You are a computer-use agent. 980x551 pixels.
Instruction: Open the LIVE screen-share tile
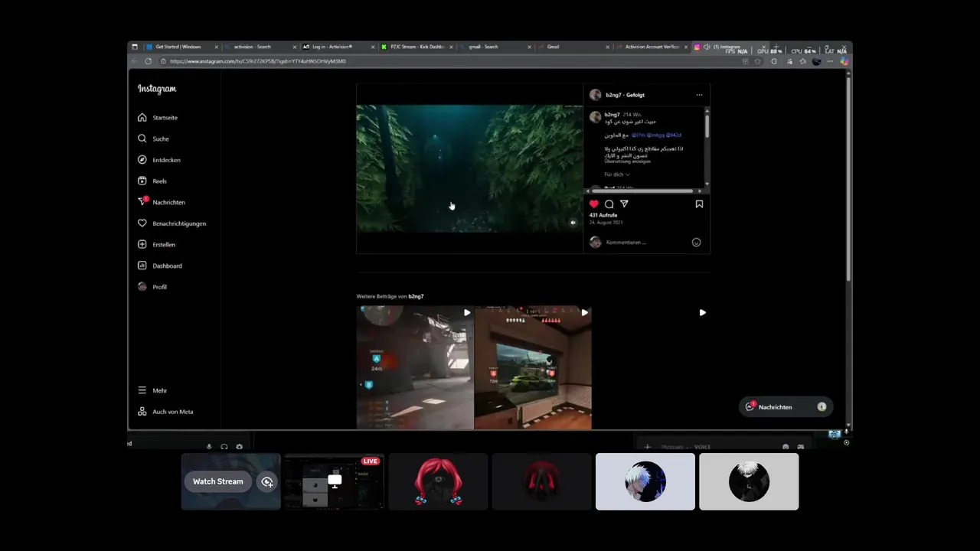pos(334,481)
